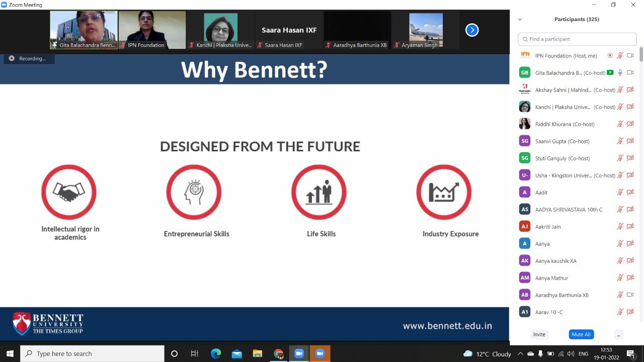Toggle muted mic for Riddhi Khurana

pos(620,124)
